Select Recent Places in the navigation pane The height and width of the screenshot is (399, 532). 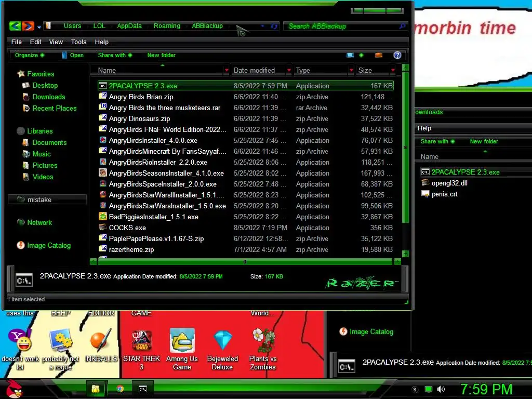pyautogui.click(x=49, y=108)
